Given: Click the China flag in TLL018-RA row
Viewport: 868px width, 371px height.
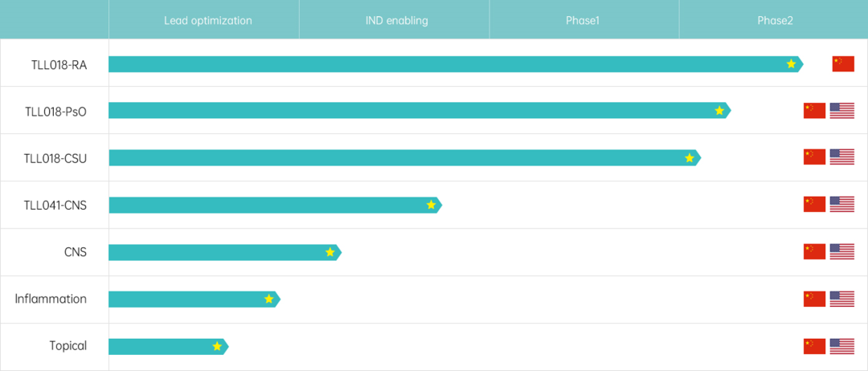Looking at the screenshot, I should (843, 64).
